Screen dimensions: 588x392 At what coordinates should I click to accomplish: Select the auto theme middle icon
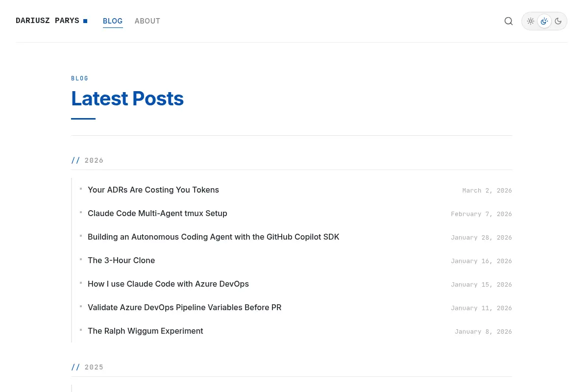pyautogui.click(x=544, y=21)
